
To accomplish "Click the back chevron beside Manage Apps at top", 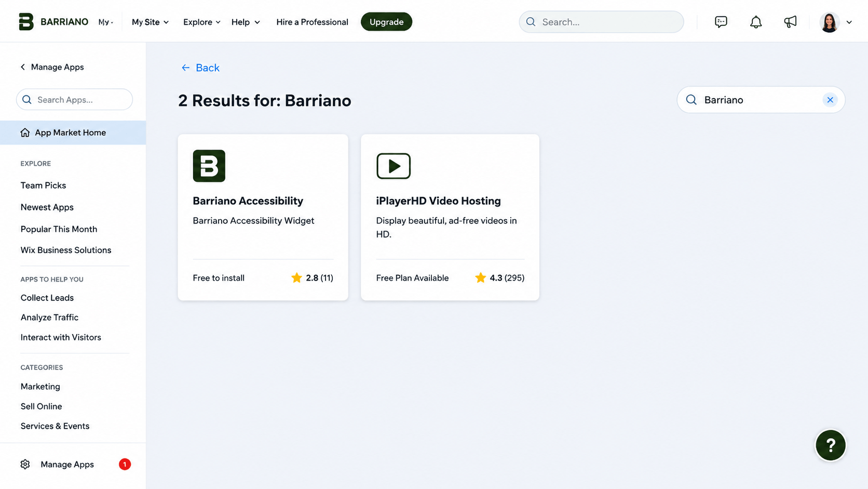I will (23, 67).
